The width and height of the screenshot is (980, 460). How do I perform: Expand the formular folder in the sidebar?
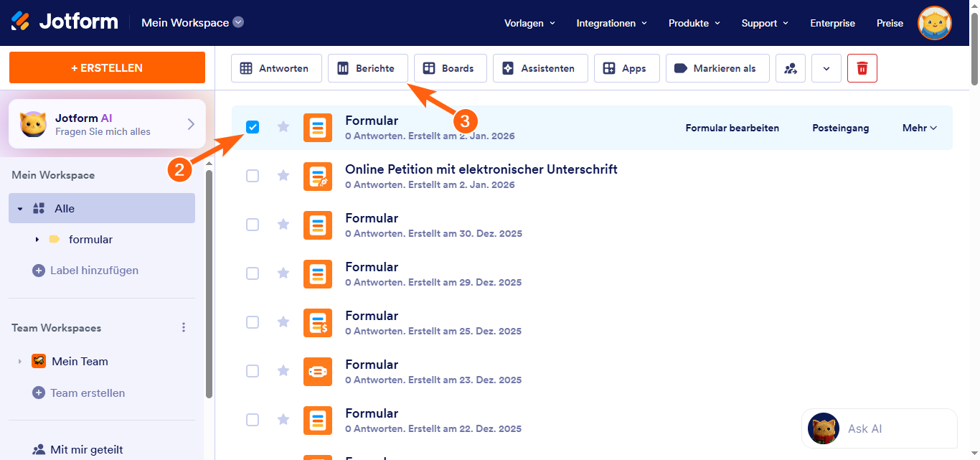click(38, 239)
